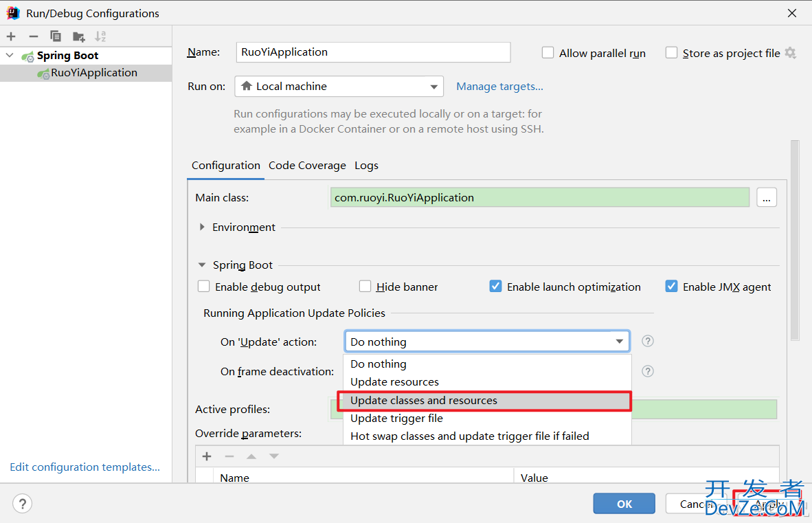Select Hot swap classes and update trigger file
This screenshot has height=523, width=812.
[487, 436]
